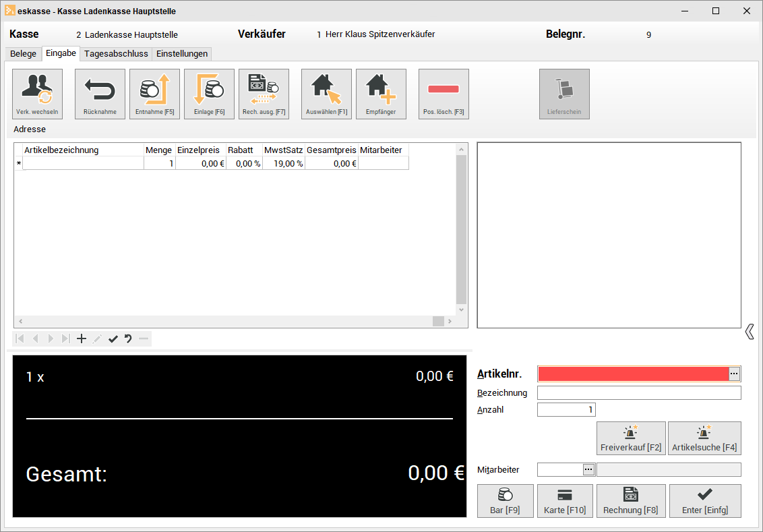Screen dimensions: 763x532
Task: Undo row edit with curved arrow icon
Action: tap(128, 338)
